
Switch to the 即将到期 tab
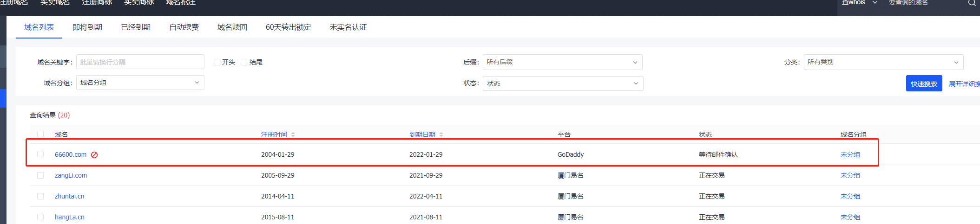click(87, 27)
